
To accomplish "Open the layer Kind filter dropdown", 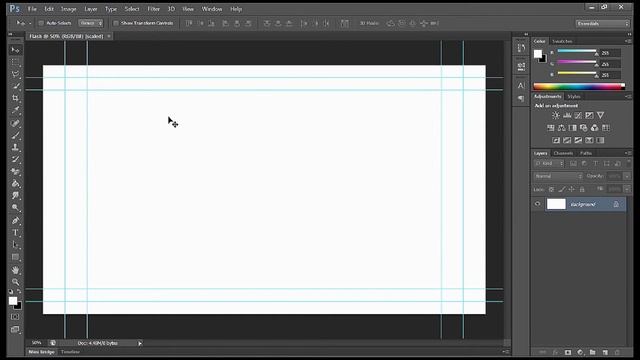I will pyautogui.click(x=549, y=164).
